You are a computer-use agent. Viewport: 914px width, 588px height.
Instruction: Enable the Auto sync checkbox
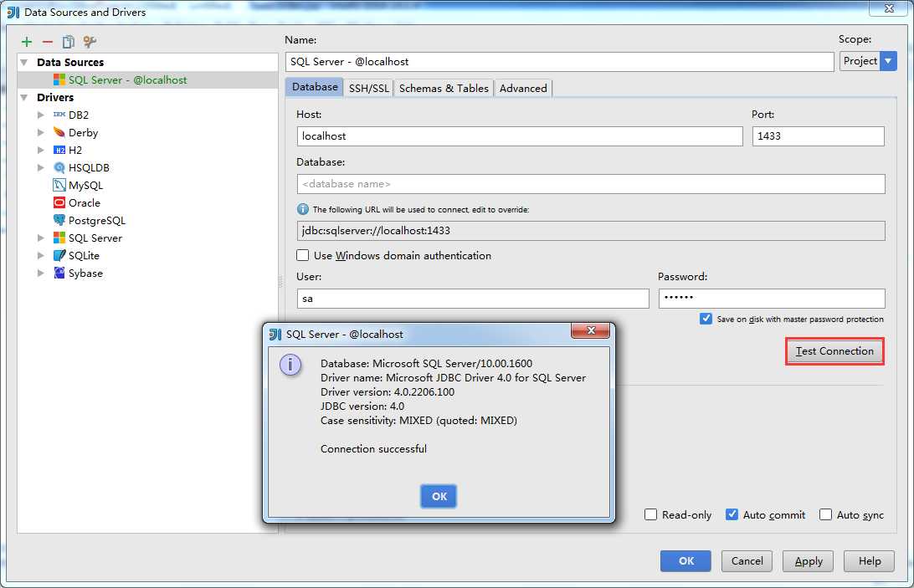coord(825,514)
